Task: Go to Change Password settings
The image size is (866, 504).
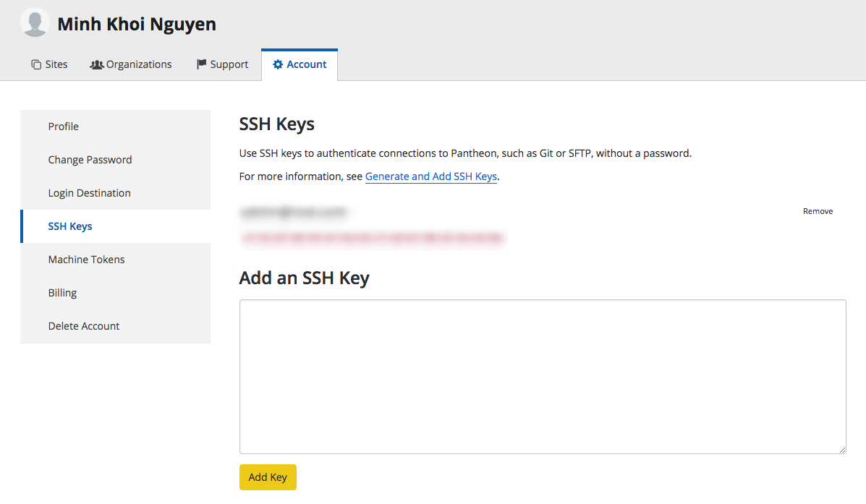Action: pos(116,160)
